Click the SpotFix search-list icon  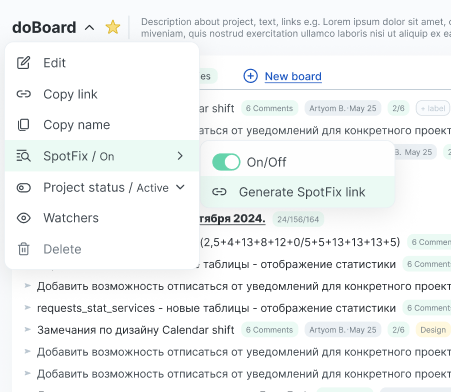click(x=23, y=156)
